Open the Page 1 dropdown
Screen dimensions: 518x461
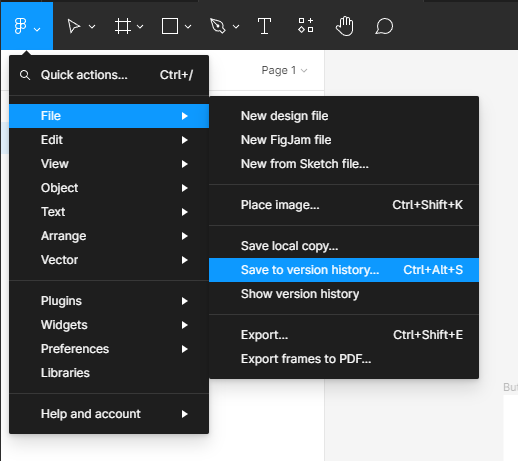[x=284, y=70]
